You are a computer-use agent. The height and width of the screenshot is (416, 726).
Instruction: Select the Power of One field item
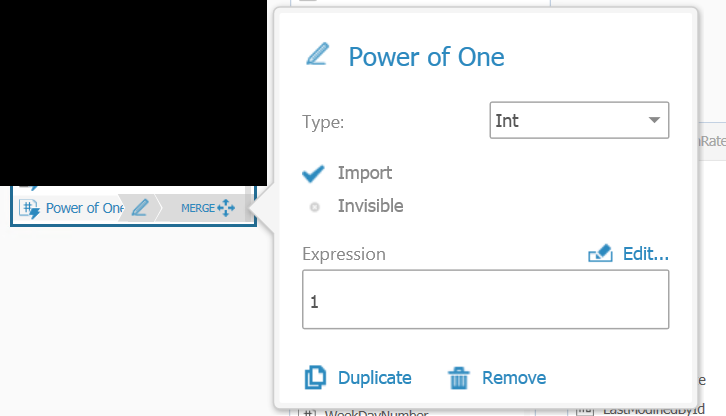(84, 208)
